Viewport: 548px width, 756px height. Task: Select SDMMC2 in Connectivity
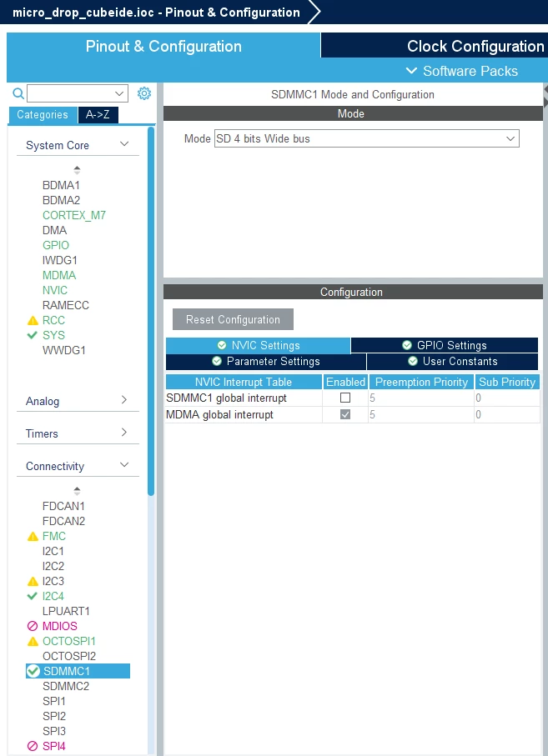(66, 686)
